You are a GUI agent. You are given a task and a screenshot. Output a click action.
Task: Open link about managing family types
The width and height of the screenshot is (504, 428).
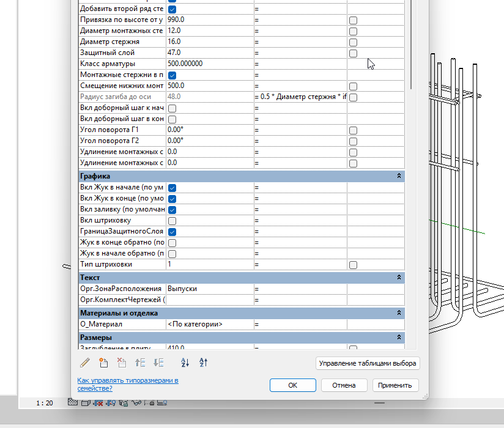(x=128, y=385)
